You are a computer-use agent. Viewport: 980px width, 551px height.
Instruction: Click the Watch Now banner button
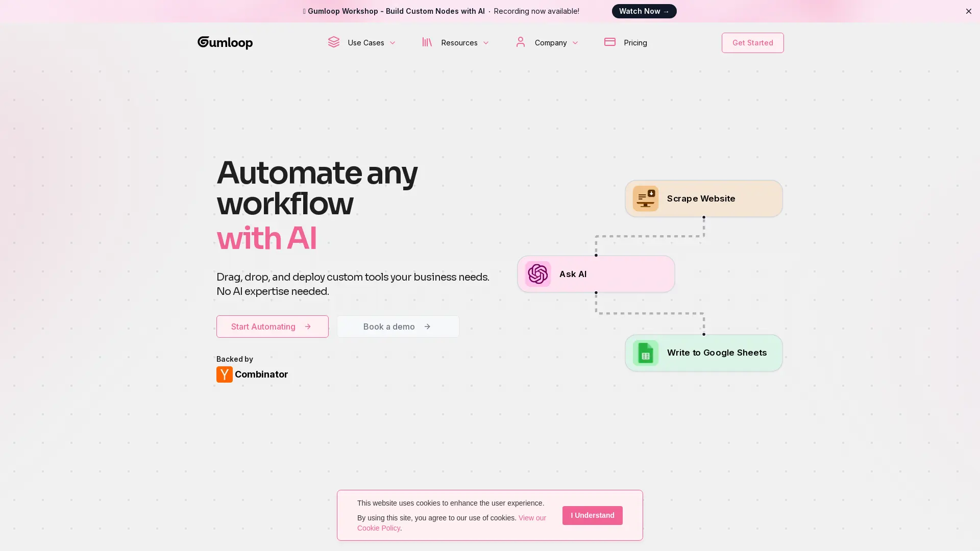pos(644,11)
